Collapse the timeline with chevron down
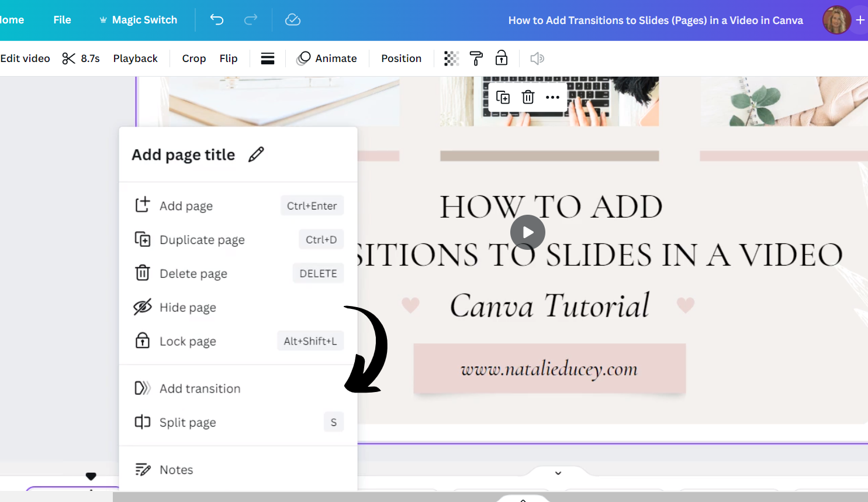 pyautogui.click(x=558, y=473)
